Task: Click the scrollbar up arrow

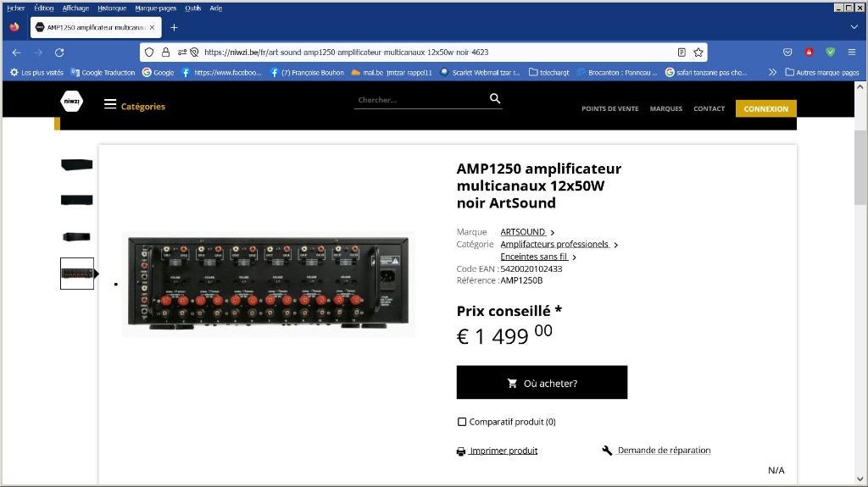Action: [x=860, y=87]
